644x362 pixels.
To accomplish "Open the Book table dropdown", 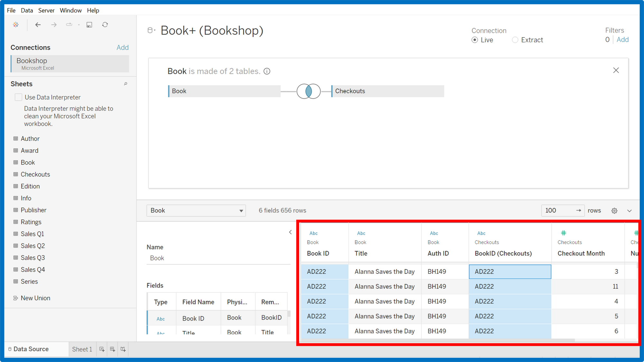I will 196,210.
